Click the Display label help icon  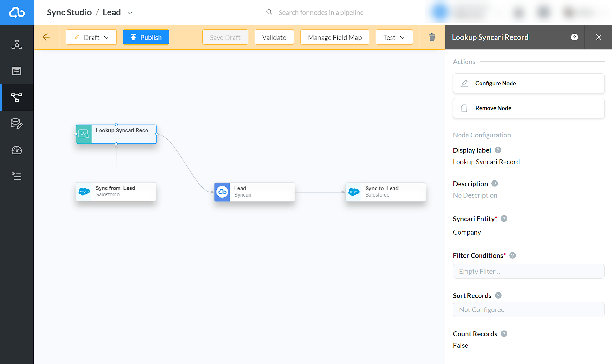coord(498,150)
